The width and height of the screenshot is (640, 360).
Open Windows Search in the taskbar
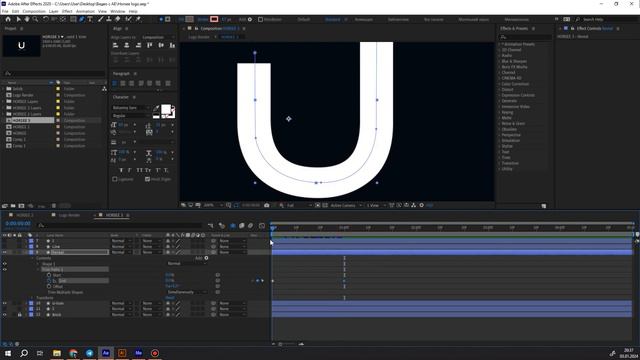[x=24, y=353]
